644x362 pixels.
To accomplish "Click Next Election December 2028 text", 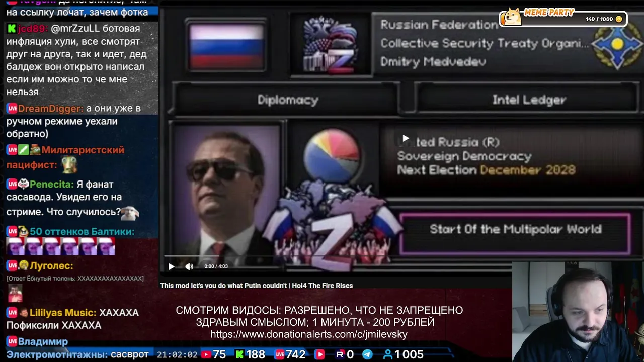I will [486, 170].
